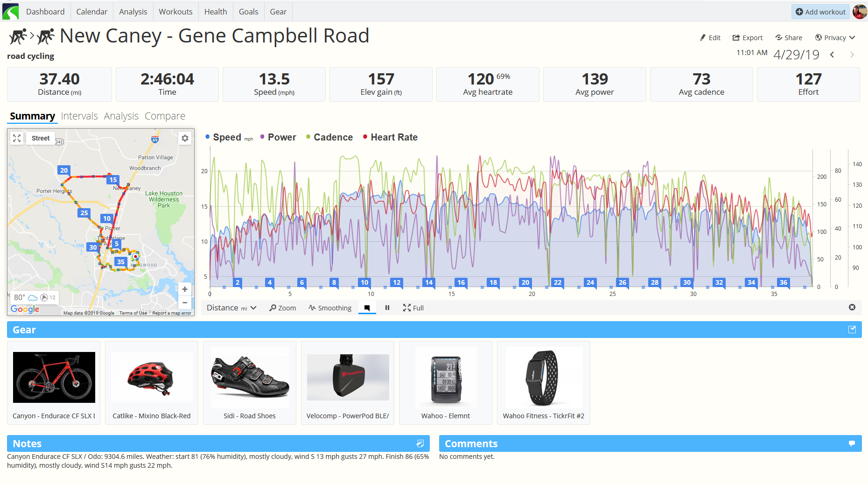
Task: Click the map fullscreen expand icon
Action: (x=17, y=138)
